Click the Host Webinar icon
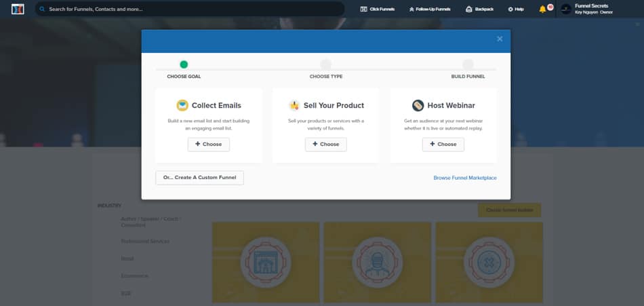The width and height of the screenshot is (644, 306). pyautogui.click(x=418, y=105)
